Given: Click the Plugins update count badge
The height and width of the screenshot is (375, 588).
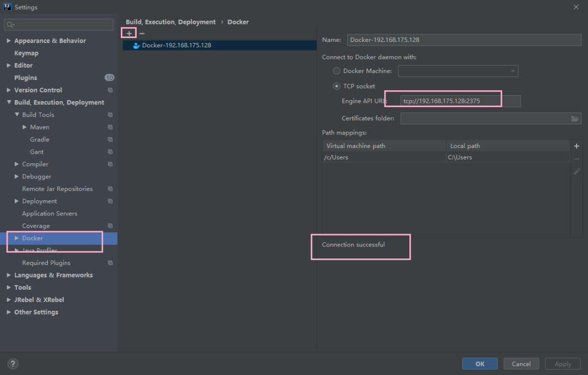Looking at the screenshot, I should (x=109, y=78).
